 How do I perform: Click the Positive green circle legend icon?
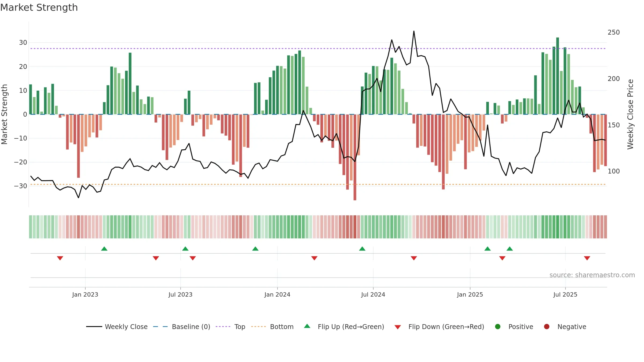[498, 327]
